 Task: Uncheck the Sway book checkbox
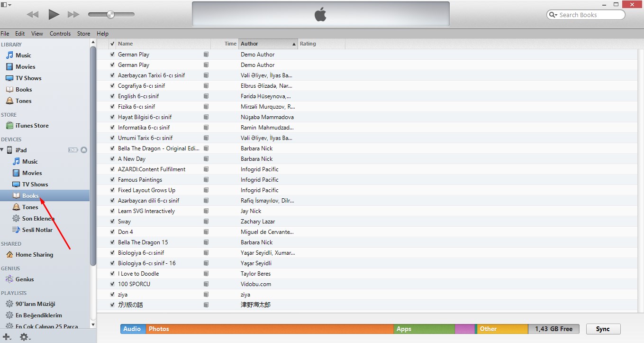coord(112,222)
